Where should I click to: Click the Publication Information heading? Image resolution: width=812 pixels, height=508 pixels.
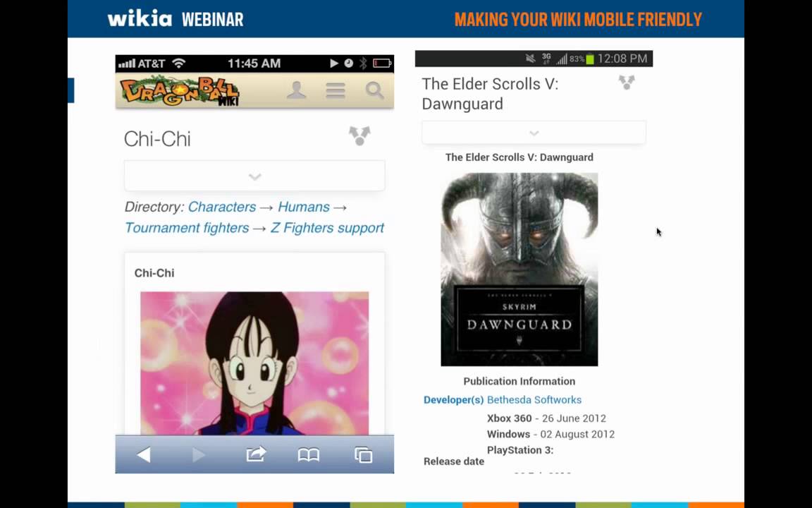[x=519, y=381]
